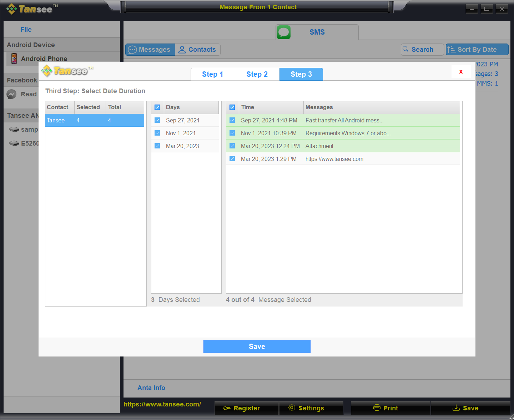
Task: Select the Step 3 tab
Action: (301, 74)
